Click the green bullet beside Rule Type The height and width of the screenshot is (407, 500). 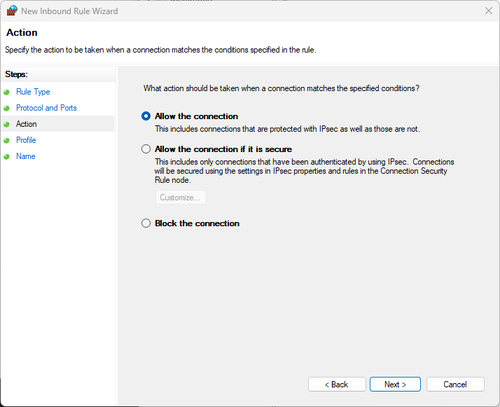tap(6, 92)
